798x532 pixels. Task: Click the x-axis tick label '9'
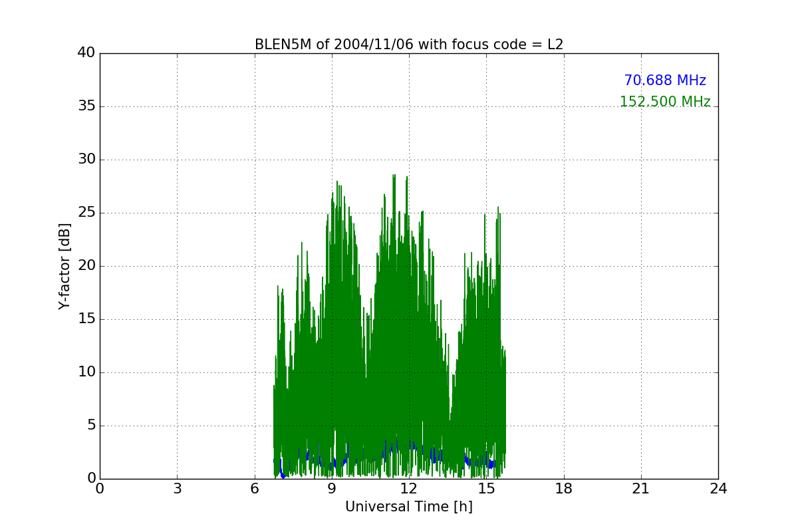(332, 489)
